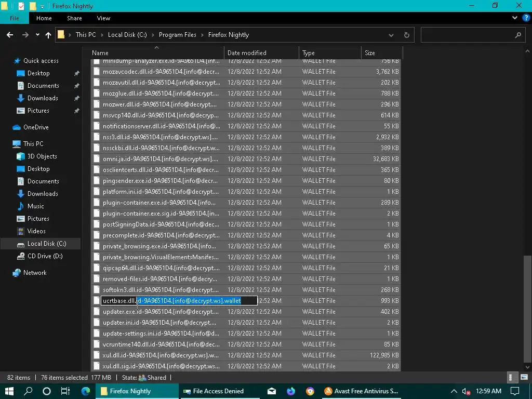This screenshot has height=399, width=532.
Task: Select Program Files in address breadcrumb
Action: pos(178,35)
